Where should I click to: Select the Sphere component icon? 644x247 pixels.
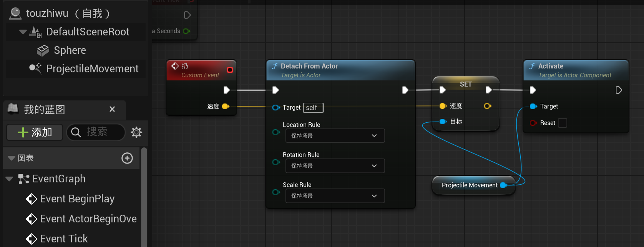point(43,50)
